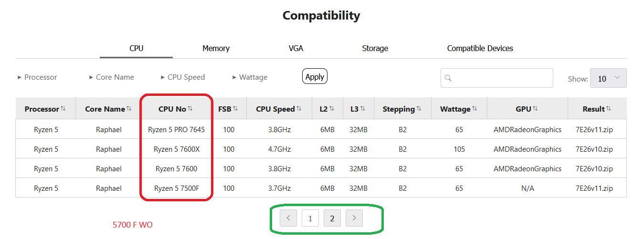The image size is (644, 239).
Task: Sort by L2 cache arrows
Action: [332, 109]
